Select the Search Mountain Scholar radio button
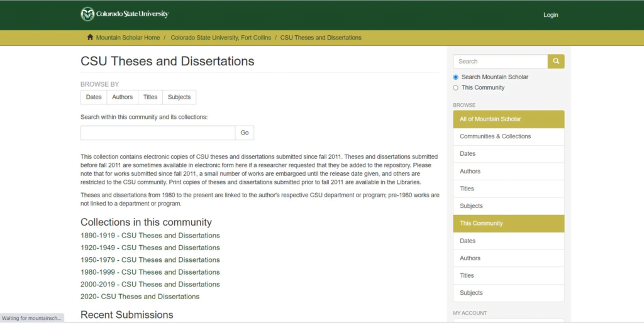 (455, 77)
